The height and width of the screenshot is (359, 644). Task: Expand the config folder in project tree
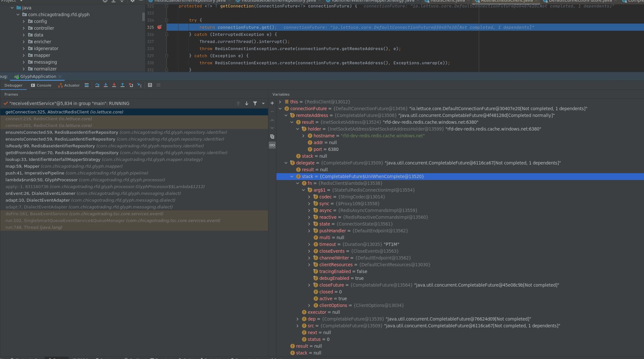coord(24,21)
